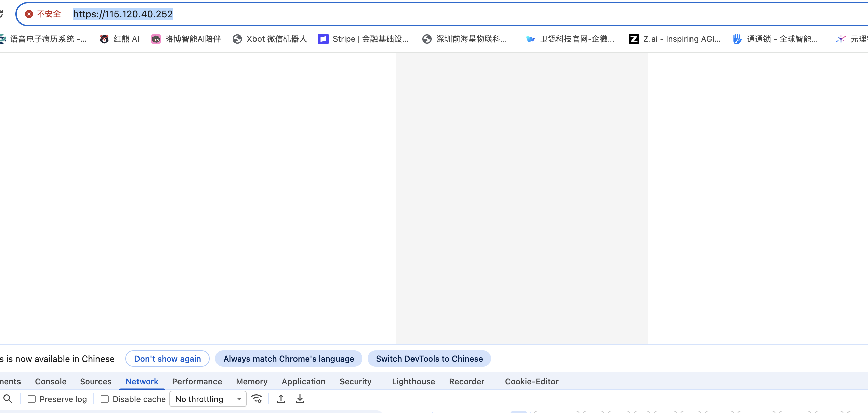Click the export HAR download icon
The height and width of the screenshot is (413, 868).
point(300,399)
